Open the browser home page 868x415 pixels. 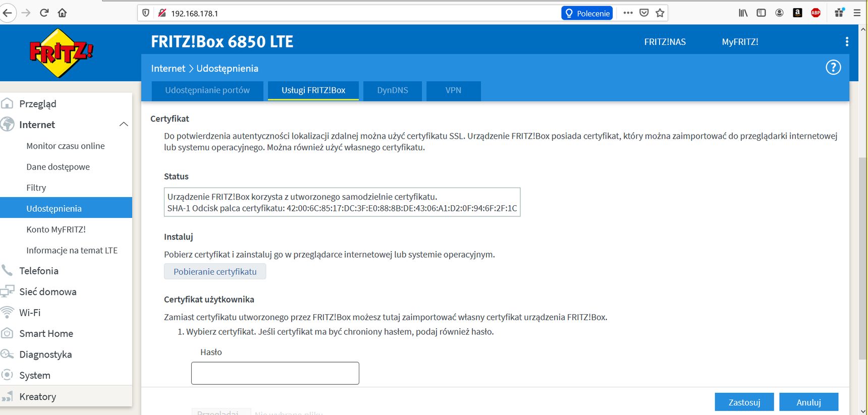click(x=62, y=13)
